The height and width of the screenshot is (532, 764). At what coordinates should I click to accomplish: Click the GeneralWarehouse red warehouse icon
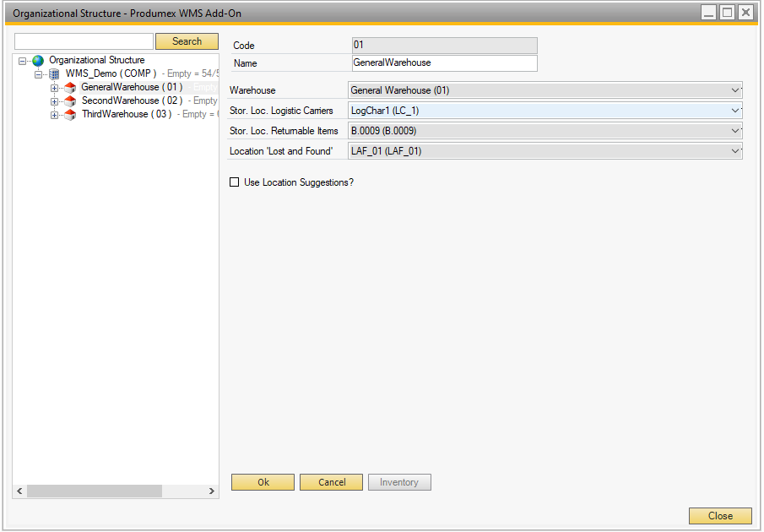(x=70, y=88)
